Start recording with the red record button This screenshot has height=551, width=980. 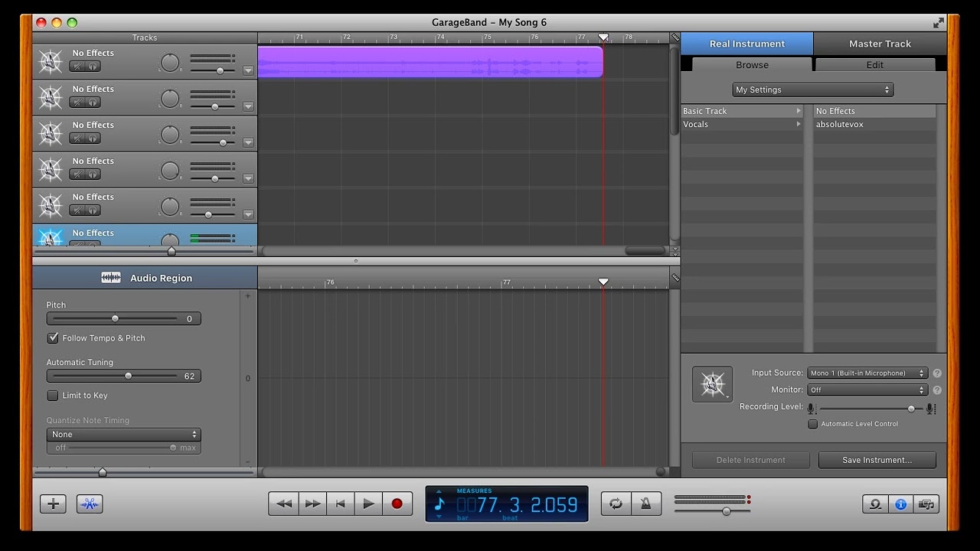397,504
